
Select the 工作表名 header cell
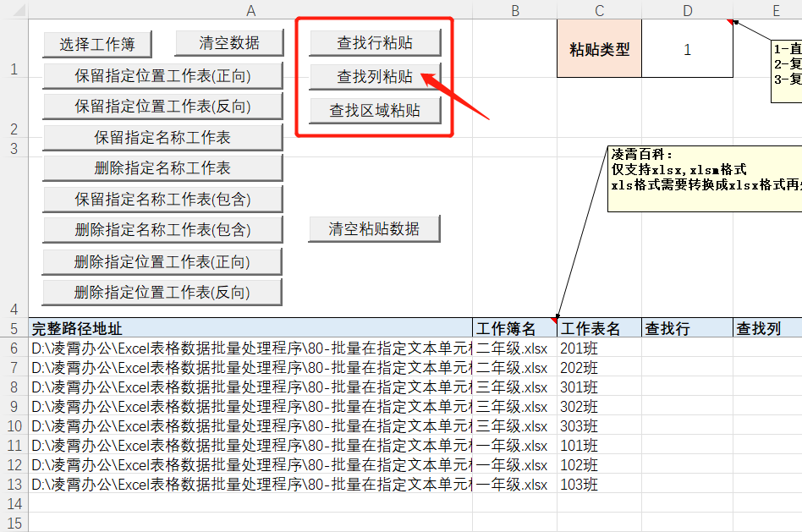(599, 328)
